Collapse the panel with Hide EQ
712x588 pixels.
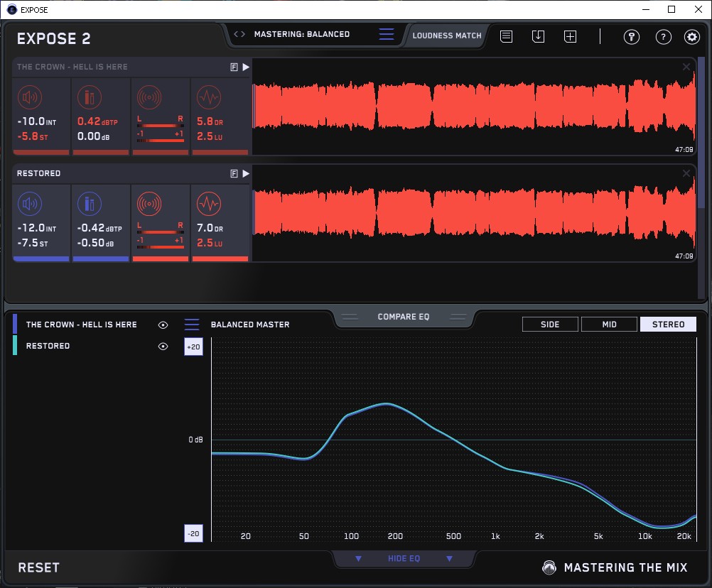click(404, 558)
